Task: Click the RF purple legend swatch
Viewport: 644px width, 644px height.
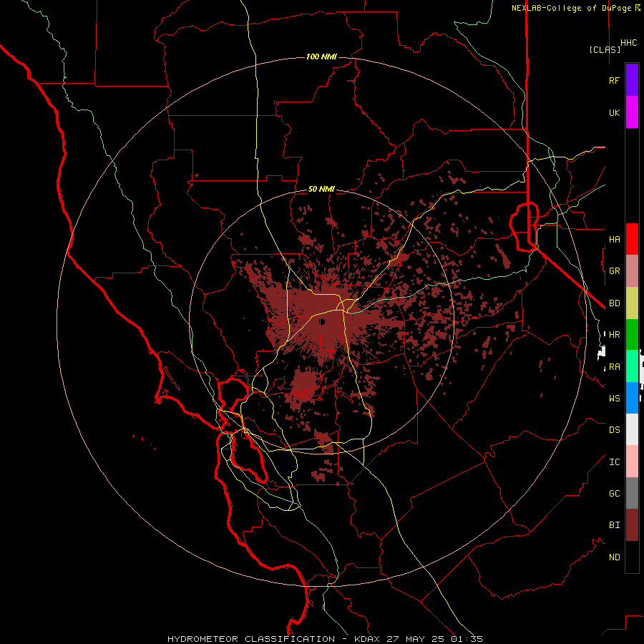Action: click(x=632, y=80)
